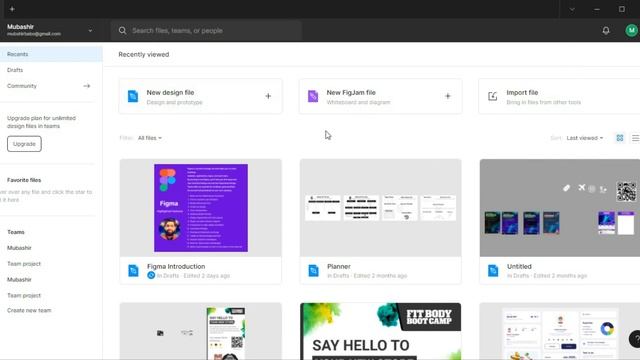Click the Figma Introduction file name
640x360 pixels.
coord(176,266)
